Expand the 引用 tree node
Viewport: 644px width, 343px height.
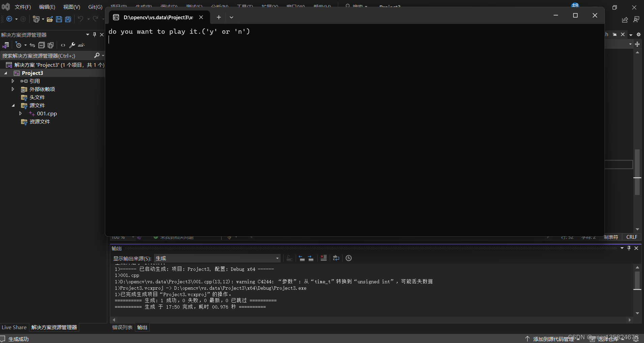click(x=13, y=81)
